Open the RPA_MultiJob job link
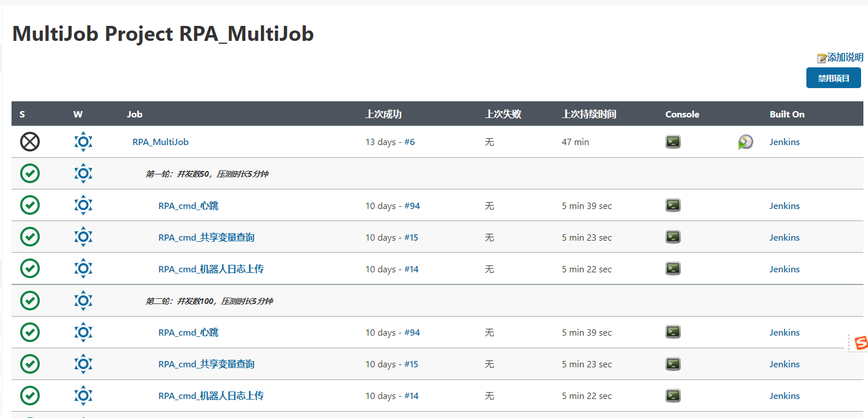Image resolution: width=868 pixels, height=418 pixels. (x=160, y=141)
